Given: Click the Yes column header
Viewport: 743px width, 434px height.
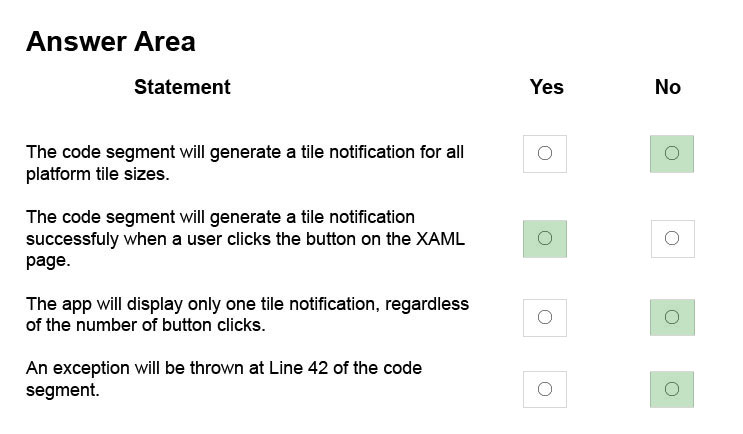Looking at the screenshot, I should point(546,87).
